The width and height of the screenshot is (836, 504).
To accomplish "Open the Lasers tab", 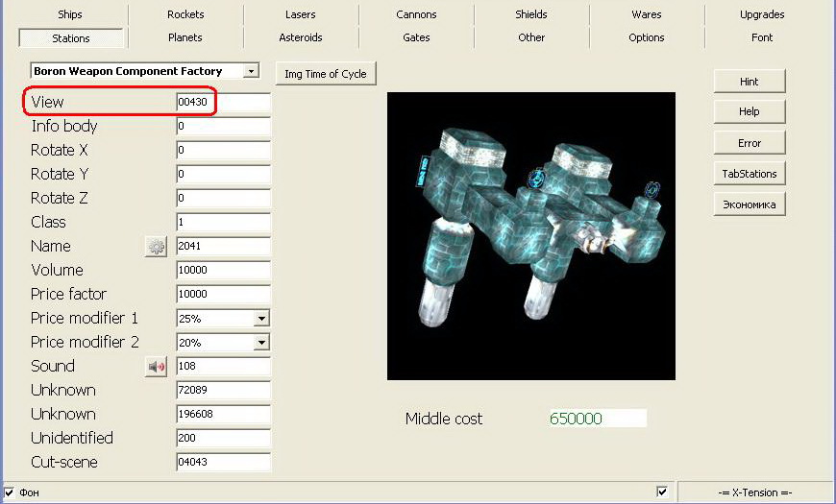I will pos(301,14).
